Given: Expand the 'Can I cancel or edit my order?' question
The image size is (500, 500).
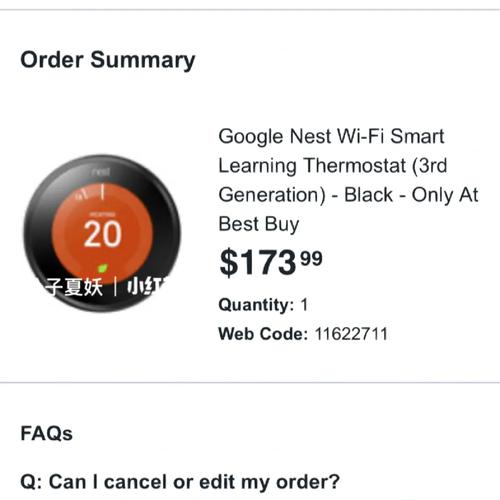Looking at the screenshot, I should [180, 482].
